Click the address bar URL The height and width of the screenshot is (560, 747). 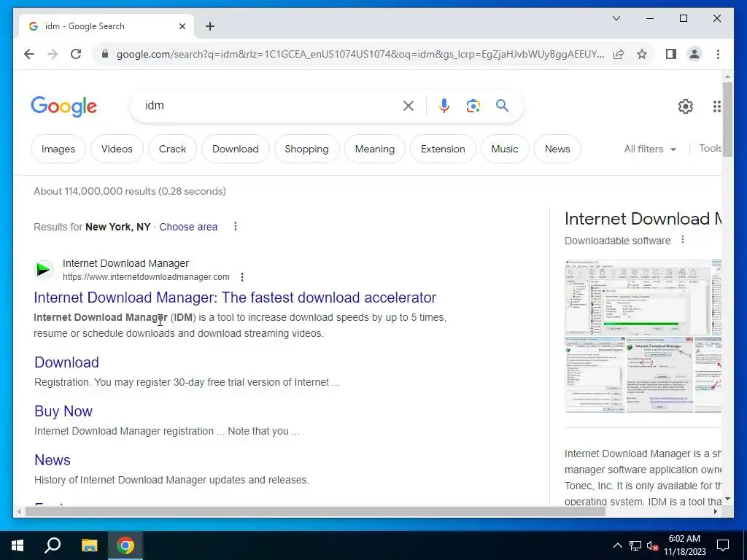coord(360,54)
